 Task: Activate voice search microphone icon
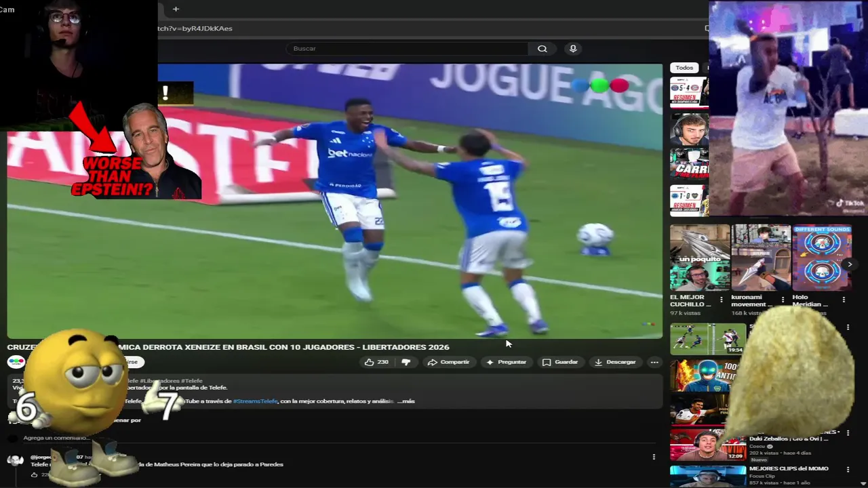click(573, 49)
